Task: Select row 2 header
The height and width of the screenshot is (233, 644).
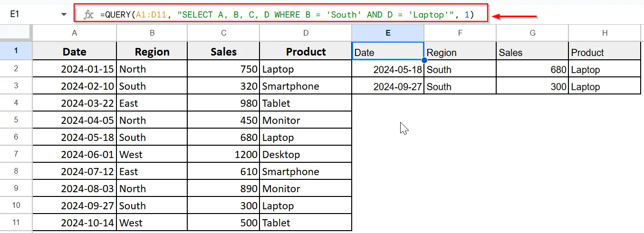Action: click(x=16, y=69)
